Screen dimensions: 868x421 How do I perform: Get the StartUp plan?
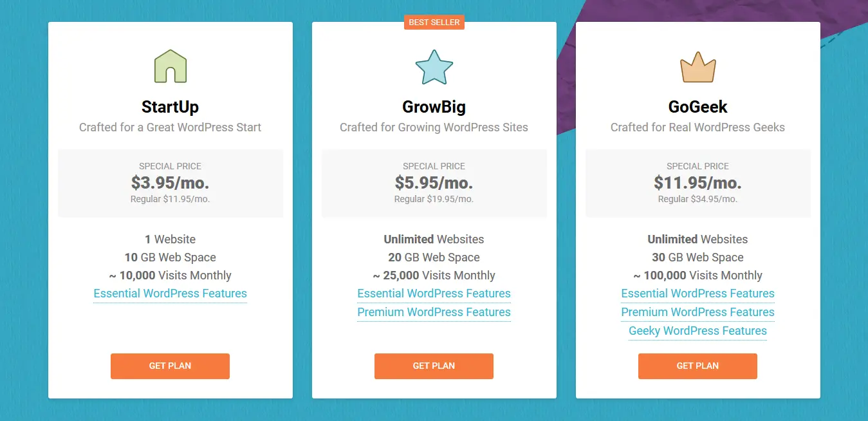pos(170,366)
